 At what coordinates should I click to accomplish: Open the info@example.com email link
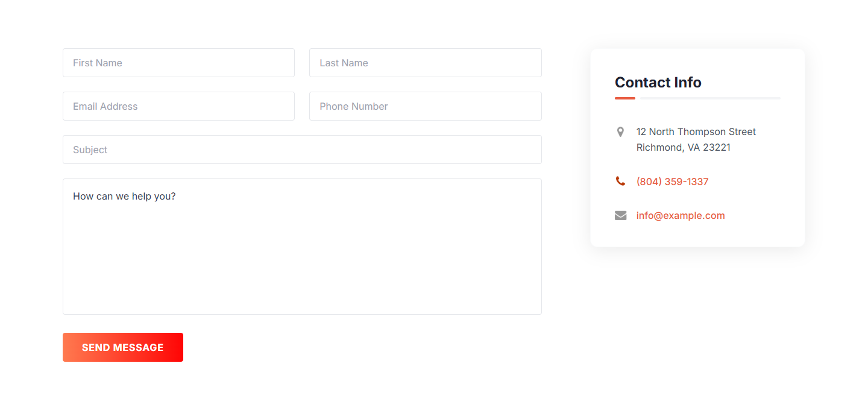coord(681,215)
